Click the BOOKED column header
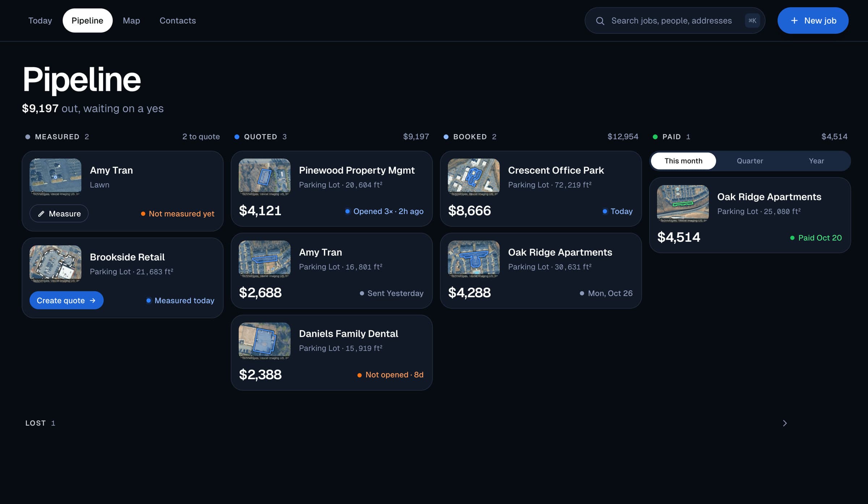 [470, 137]
